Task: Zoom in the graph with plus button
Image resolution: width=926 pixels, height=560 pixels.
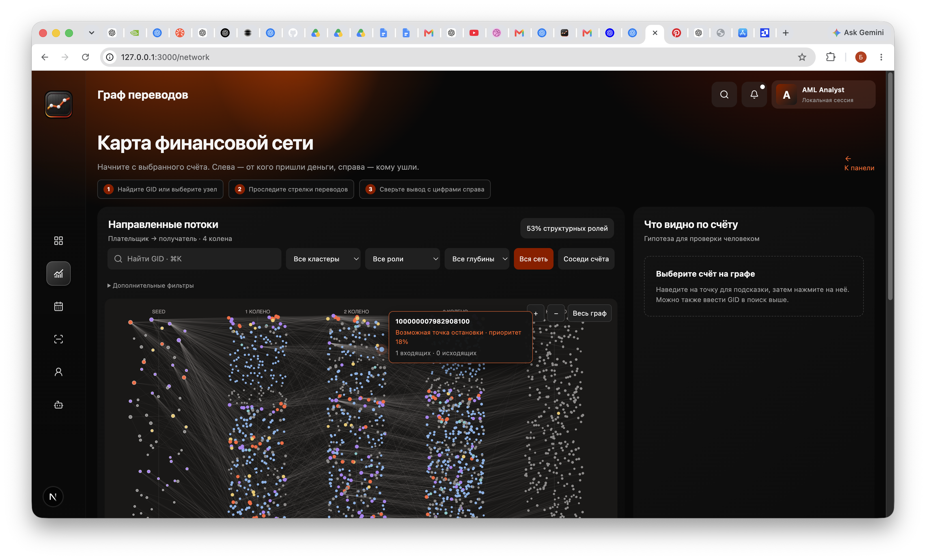Action: click(x=535, y=313)
